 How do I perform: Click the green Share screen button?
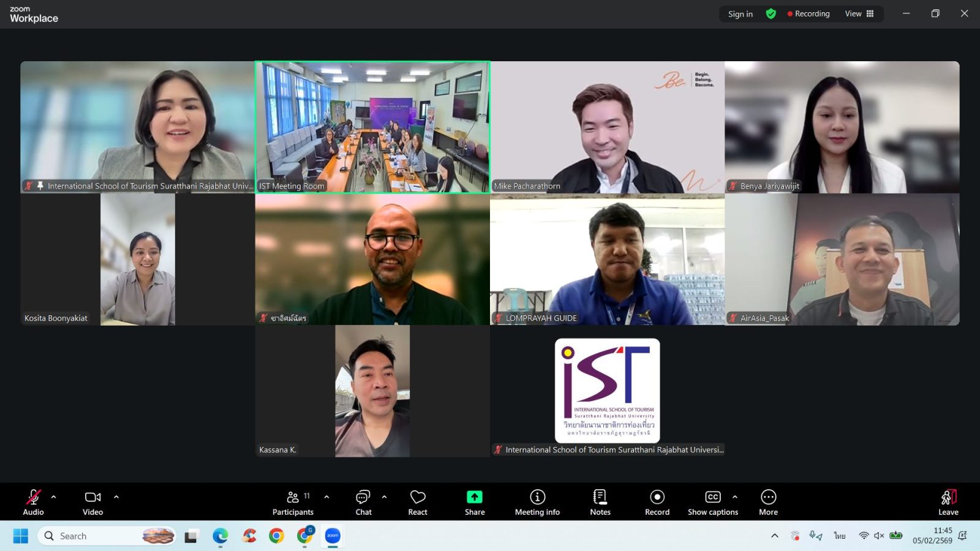(x=475, y=502)
